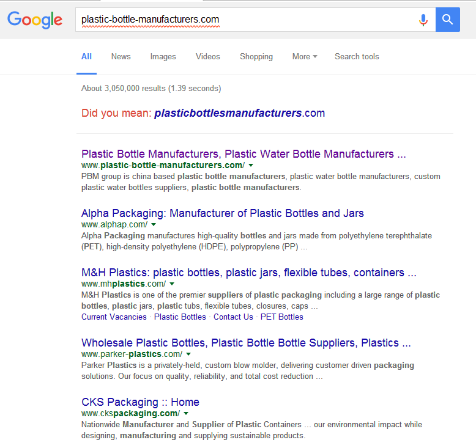The height and width of the screenshot is (448, 476).
Task: Click the blue search magnifier button
Action: pyautogui.click(x=447, y=20)
